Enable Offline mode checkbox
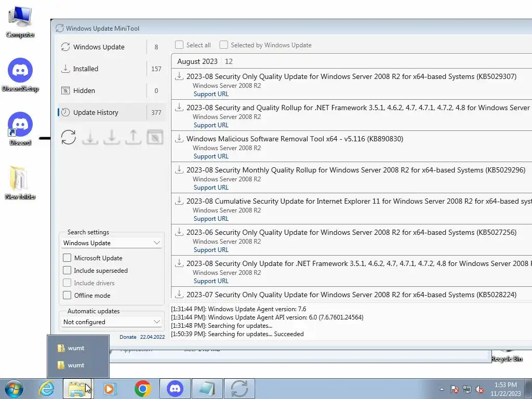This screenshot has height=399, width=532. 67,295
